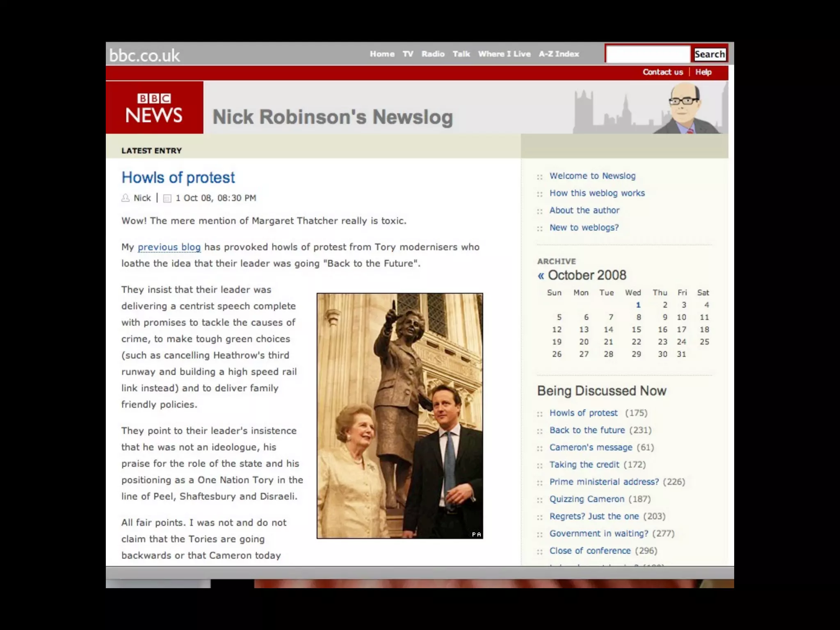Open the Radio navigation item
The width and height of the screenshot is (840, 630).
tap(433, 54)
